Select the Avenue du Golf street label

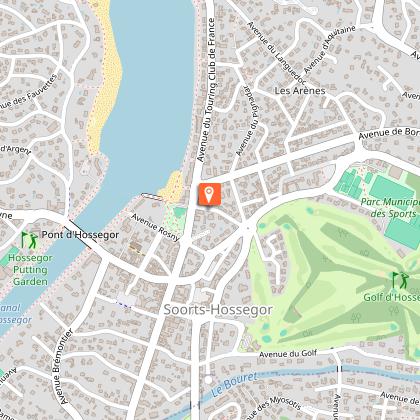pyautogui.click(x=288, y=354)
